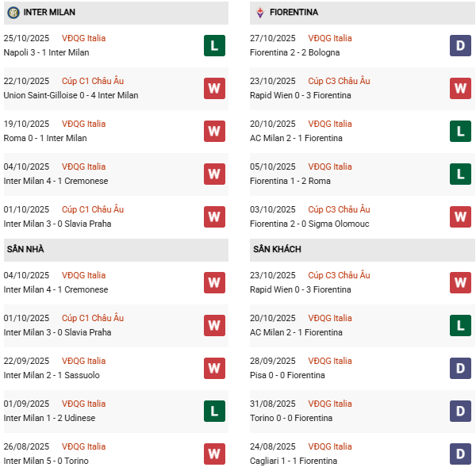Click W badge for Inter Milan 5-0 Torino
476x471 pixels.
click(214, 454)
